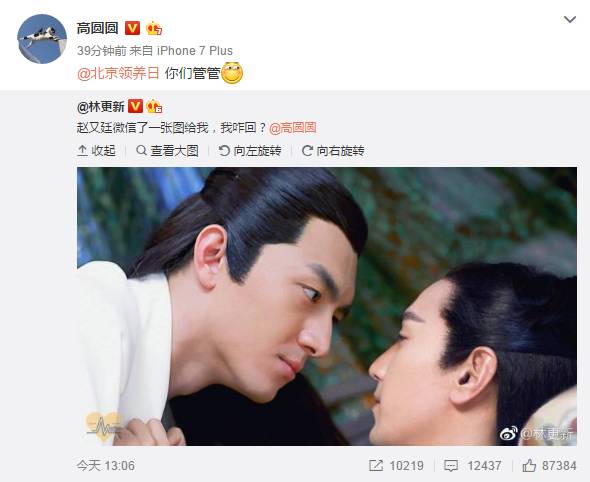Click the repost icon showing 10219
This screenshot has width=590, height=482.
(x=376, y=466)
